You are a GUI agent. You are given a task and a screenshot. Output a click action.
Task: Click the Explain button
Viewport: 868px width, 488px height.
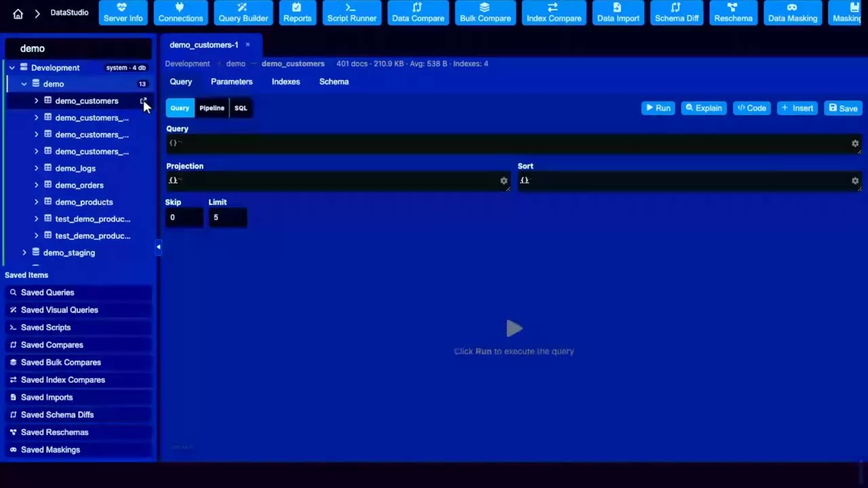[x=704, y=108]
